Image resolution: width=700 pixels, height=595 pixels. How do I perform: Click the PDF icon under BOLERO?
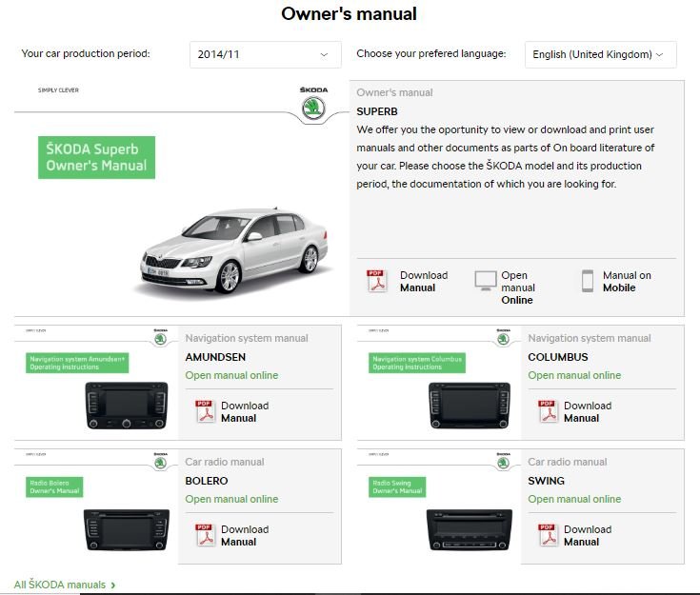206,535
